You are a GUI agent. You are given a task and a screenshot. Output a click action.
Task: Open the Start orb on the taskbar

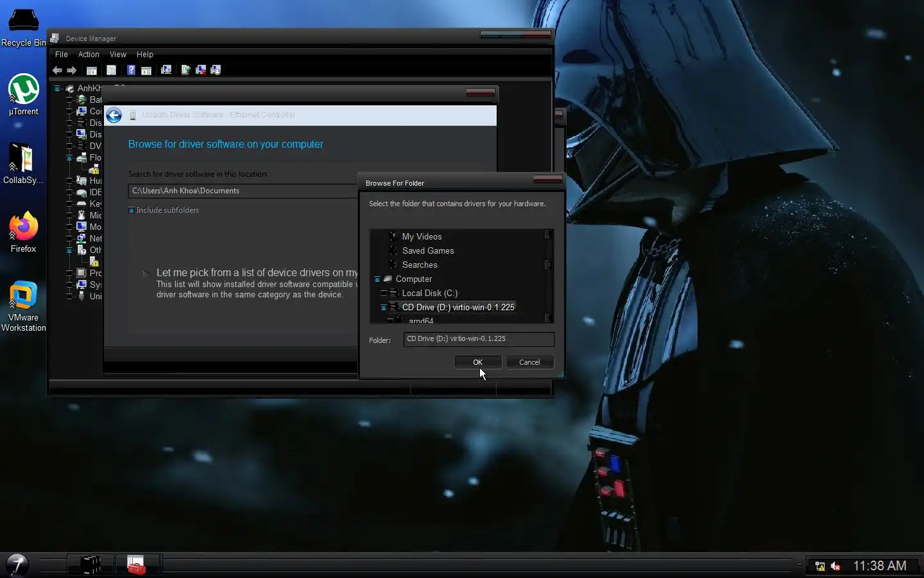tap(17, 565)
